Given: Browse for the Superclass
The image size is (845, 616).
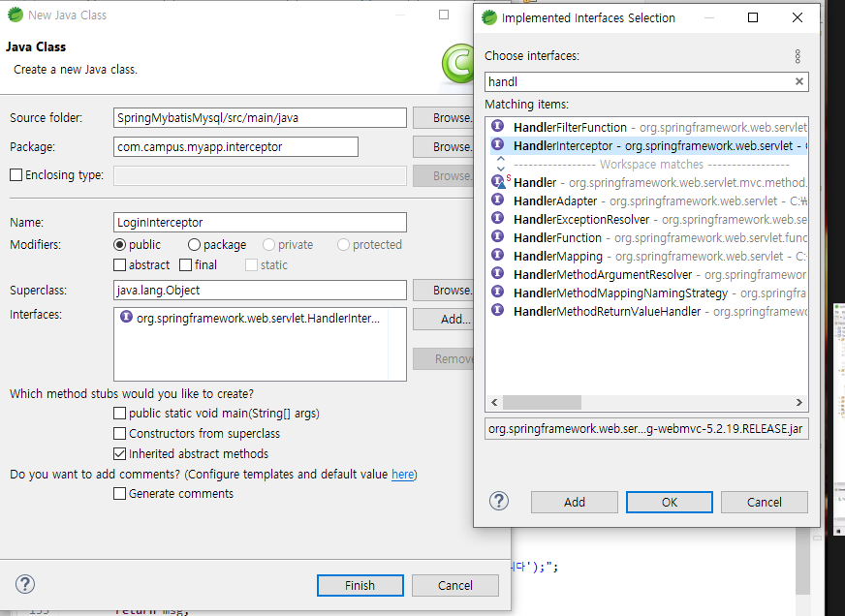Looking at the screenshot, I should [x=444, y=290].
